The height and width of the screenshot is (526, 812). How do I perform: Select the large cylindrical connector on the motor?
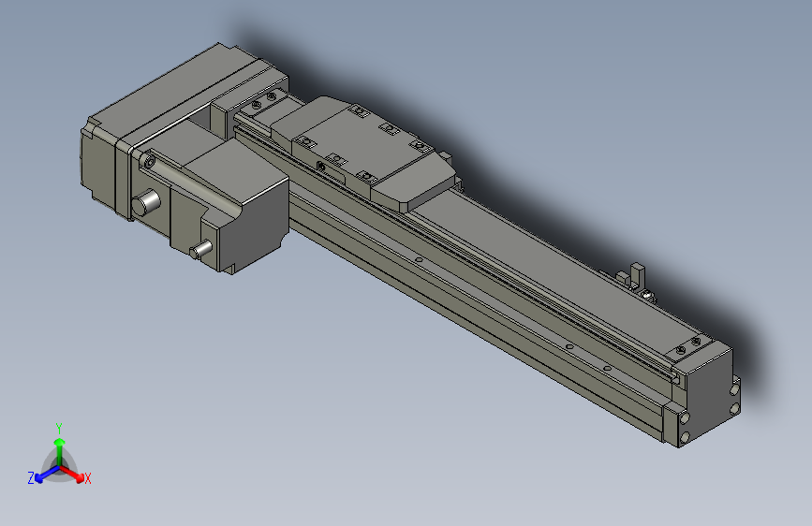tap(145, 202)
